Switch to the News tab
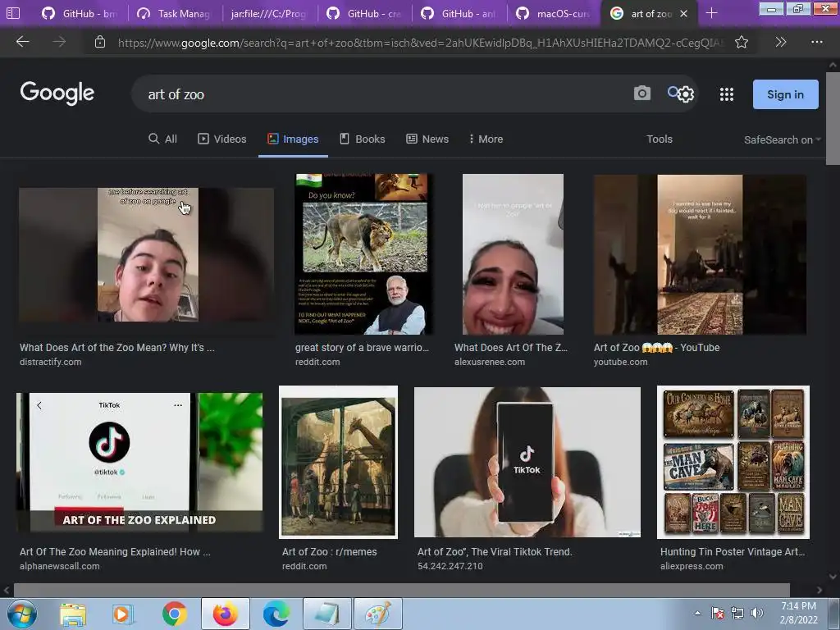Image resolution: width=840 pixels, height=630 pixels. click(x=427, y=139)
